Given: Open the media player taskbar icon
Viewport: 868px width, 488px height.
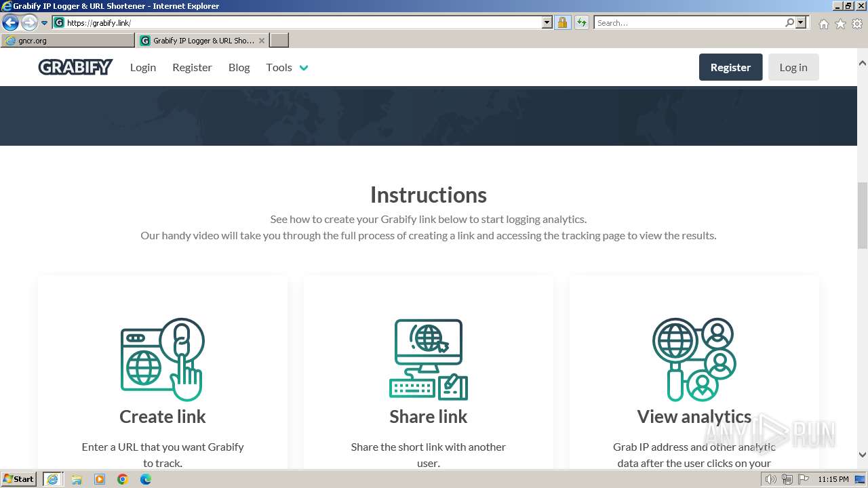Looking at the screenshot, I should click(100, 479).
